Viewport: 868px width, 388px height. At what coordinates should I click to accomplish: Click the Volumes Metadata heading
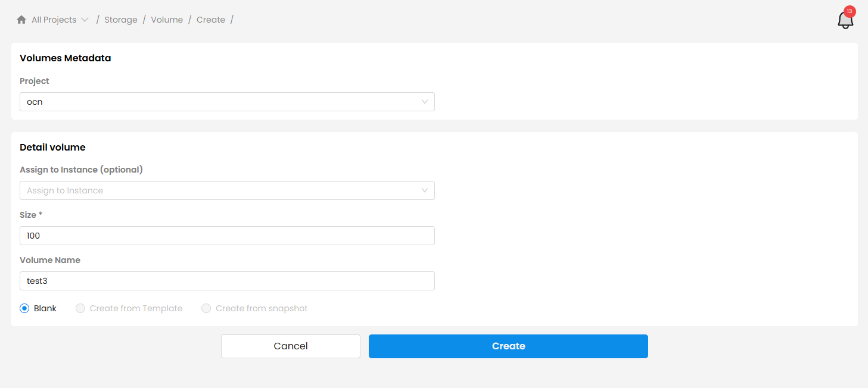pyautogui.click(x=66, y=58)
